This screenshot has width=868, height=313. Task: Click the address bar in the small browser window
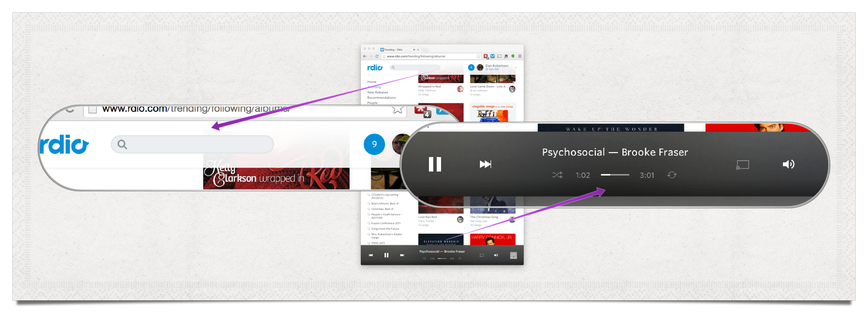coord(430,56)
